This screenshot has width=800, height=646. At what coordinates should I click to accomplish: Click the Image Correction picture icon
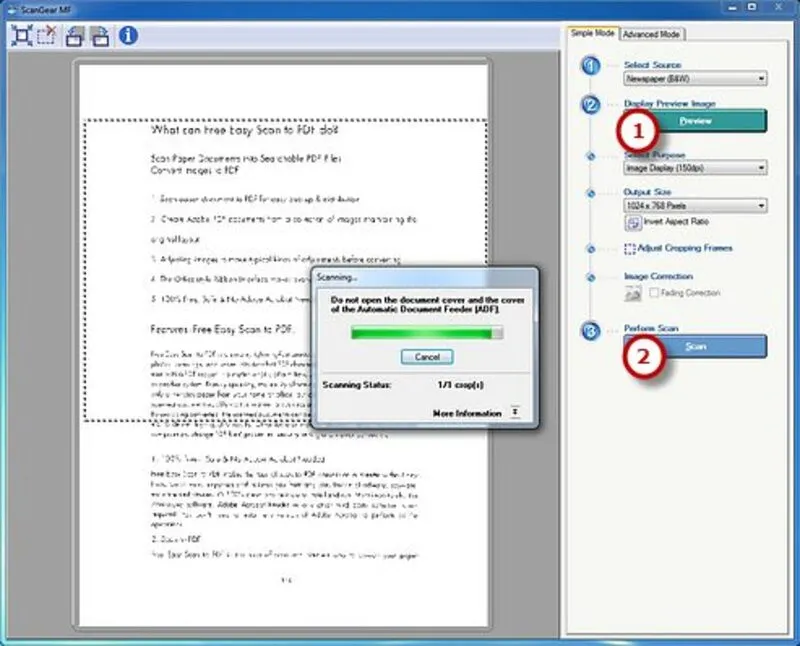(632, 293)
